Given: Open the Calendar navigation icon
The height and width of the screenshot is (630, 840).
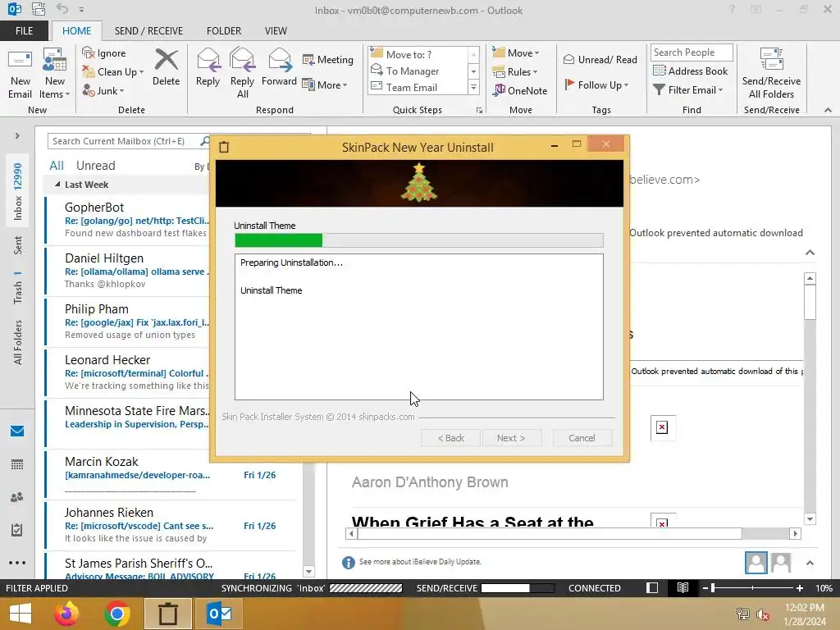Looking at the screenshot, I should (x=17, y=464).
